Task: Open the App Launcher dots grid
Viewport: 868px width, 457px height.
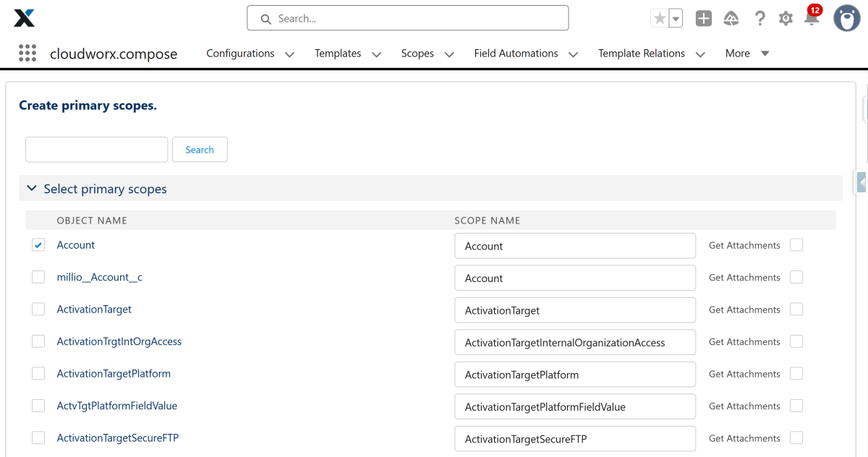Action: point(27,53)
